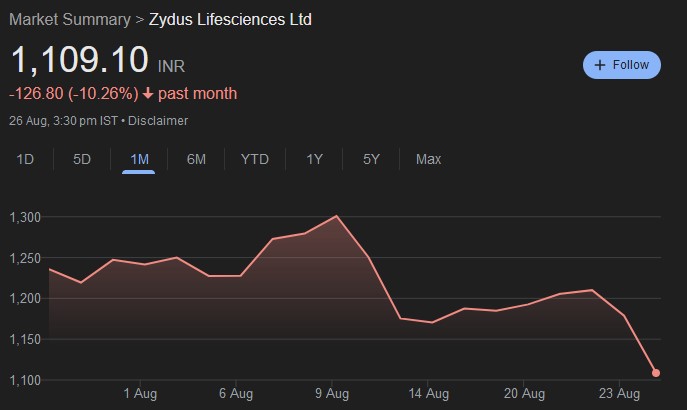Viewport: 687px width, 410px height.
Task: Click the plus icon in Follow button
Action: point(600,65)
